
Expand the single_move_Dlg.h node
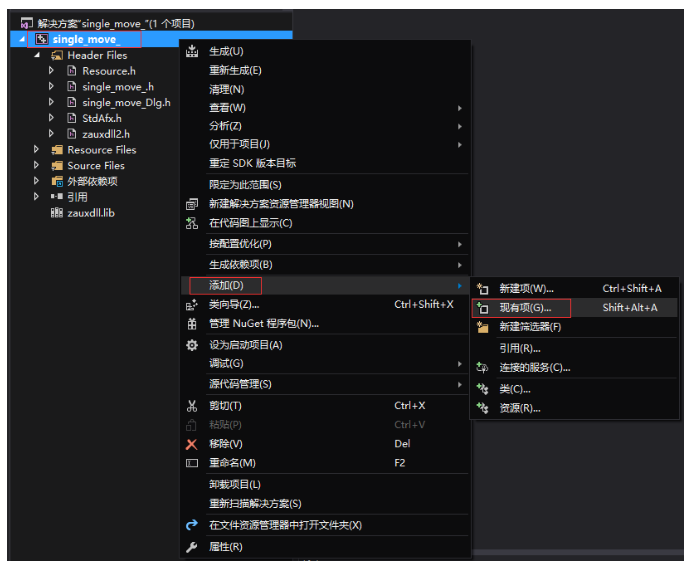(51, 102)
